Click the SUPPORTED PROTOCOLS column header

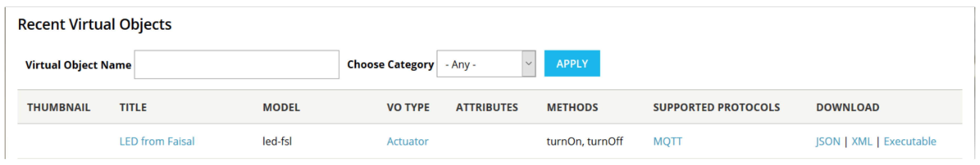point(716,107)
